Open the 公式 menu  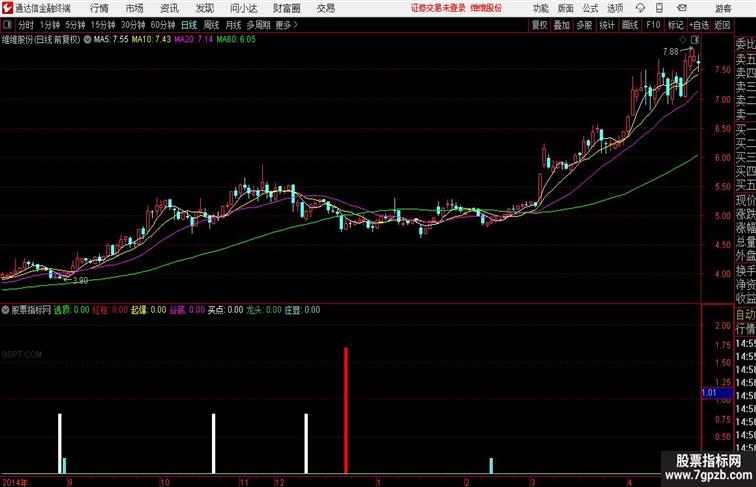[590, 8]
